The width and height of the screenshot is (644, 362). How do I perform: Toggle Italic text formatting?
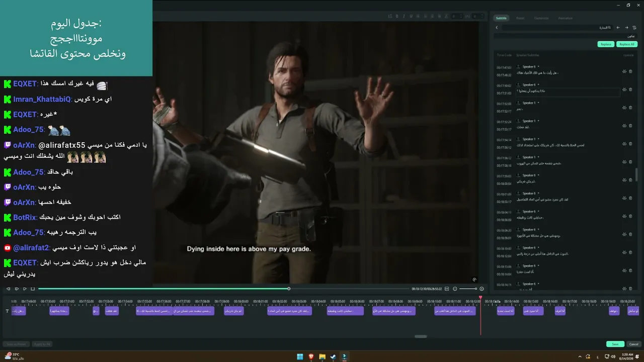click(404, 16)
